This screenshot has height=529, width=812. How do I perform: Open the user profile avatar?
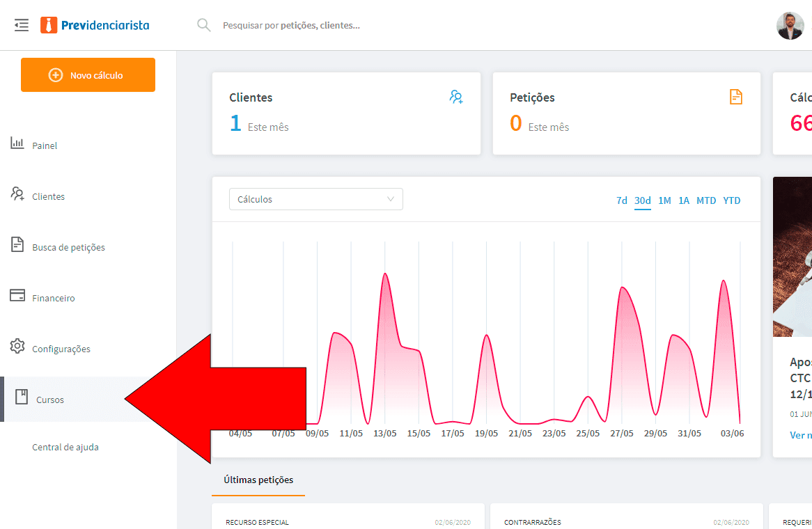(790, 26)
